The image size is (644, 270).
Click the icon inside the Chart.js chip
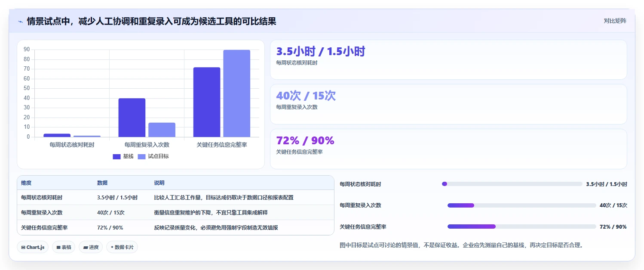point(23,248)
